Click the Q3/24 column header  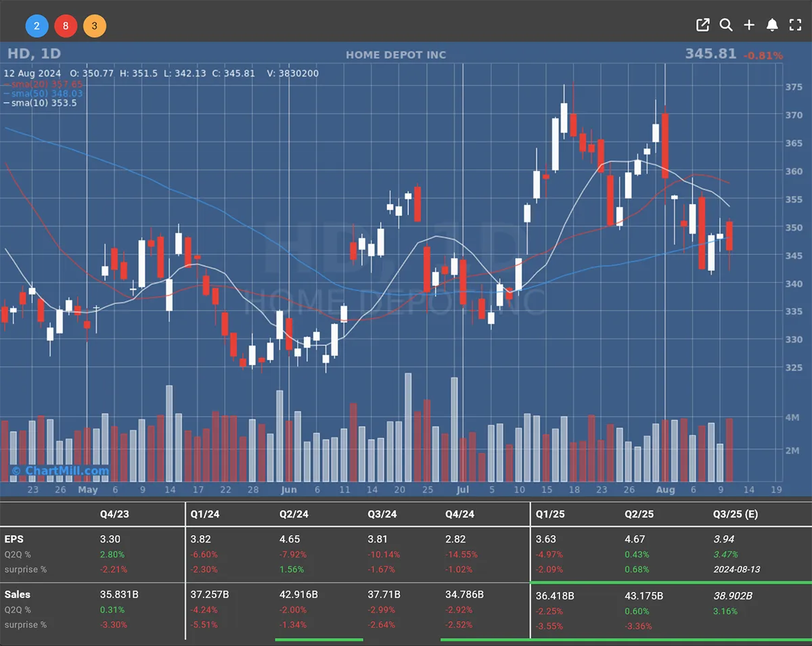tap(382, 514)
